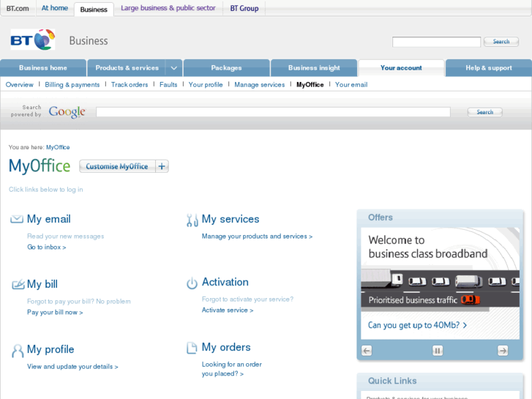This screenshot has width=532, height=399.
Task: Open Billing & payments submenu item
Action: click(72, 84)
